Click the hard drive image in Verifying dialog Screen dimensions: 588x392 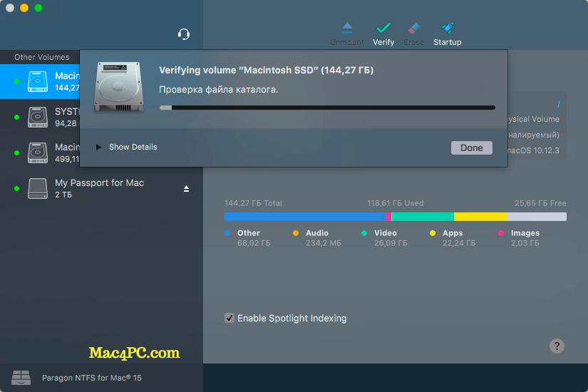coord(118,87)
